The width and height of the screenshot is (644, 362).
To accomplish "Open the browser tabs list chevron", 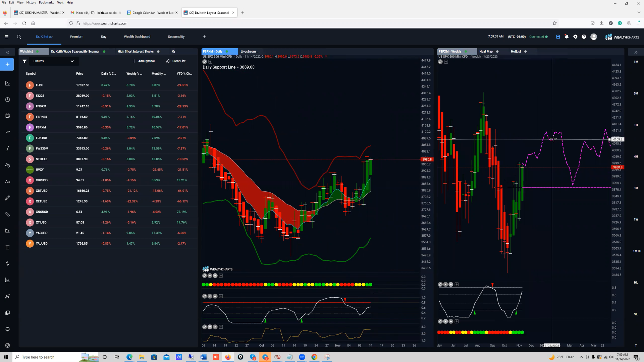I will click(639, 13).
